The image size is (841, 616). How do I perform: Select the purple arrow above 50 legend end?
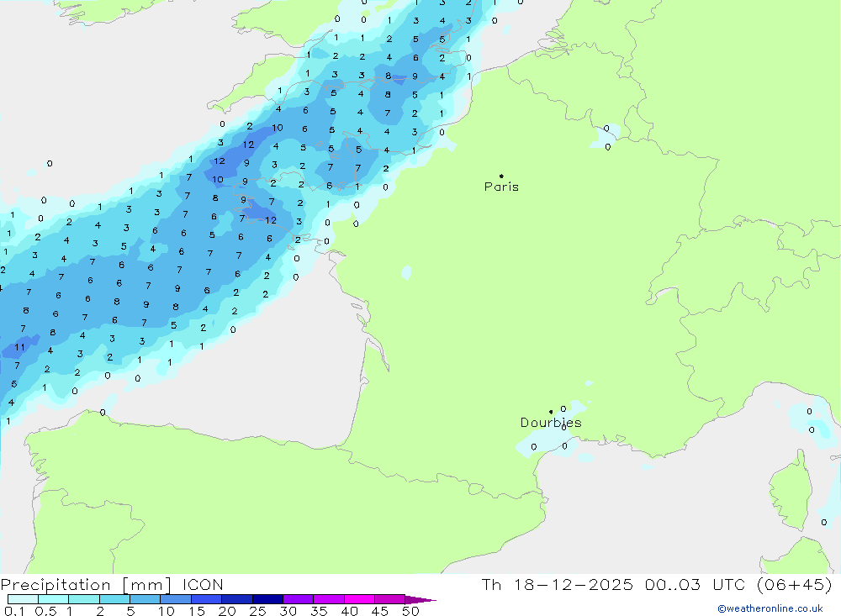[420, 600]
